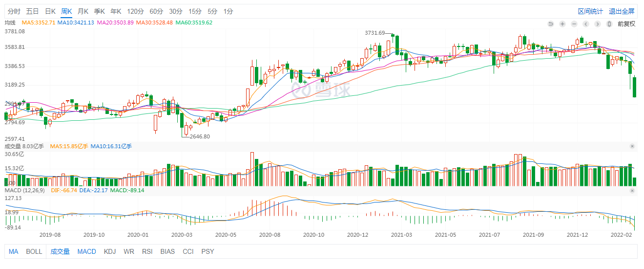Image resolution: width=644 pixels, height=269 pixels.
Task: Click the MA30:3528.48 legend value
Action: tap(154, 22)
